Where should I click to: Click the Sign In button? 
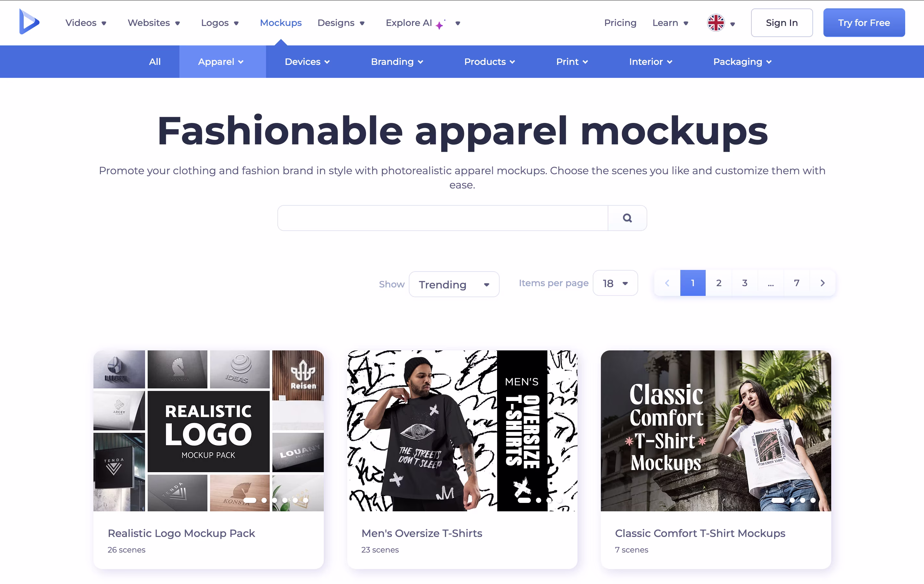click(782, 23)
